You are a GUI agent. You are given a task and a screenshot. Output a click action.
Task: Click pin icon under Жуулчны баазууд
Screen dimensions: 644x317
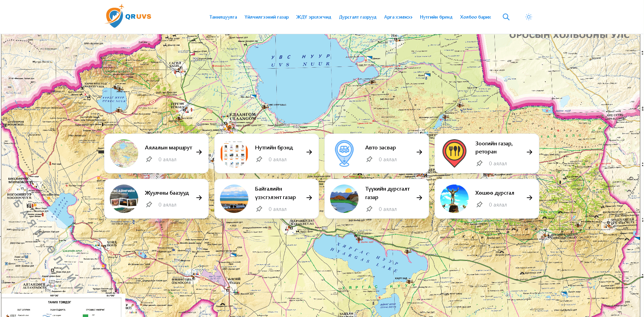[x=149, y=204]
